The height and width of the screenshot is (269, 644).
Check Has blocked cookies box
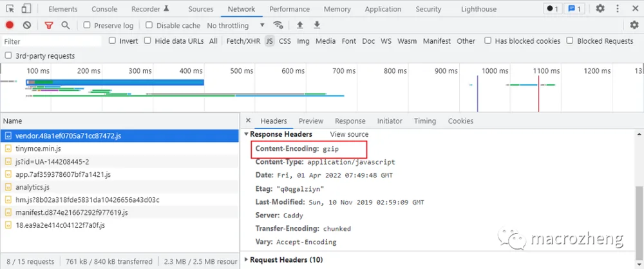(488, 41)
